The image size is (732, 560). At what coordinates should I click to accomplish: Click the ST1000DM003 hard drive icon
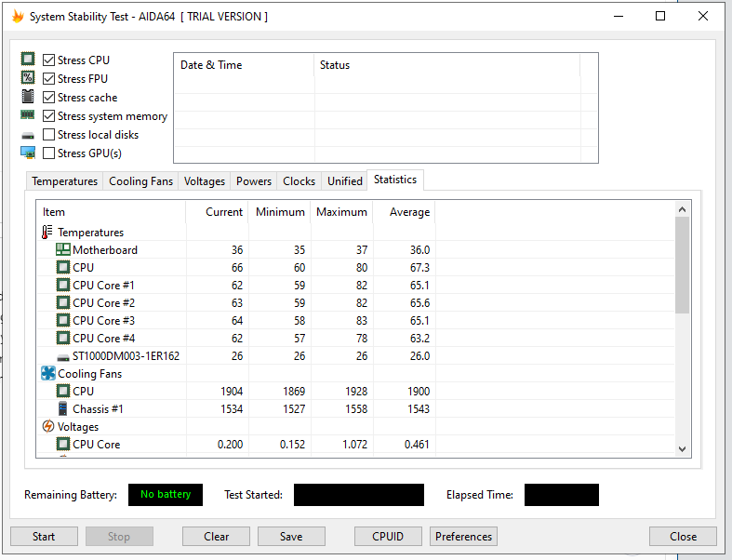coord(63,358)
